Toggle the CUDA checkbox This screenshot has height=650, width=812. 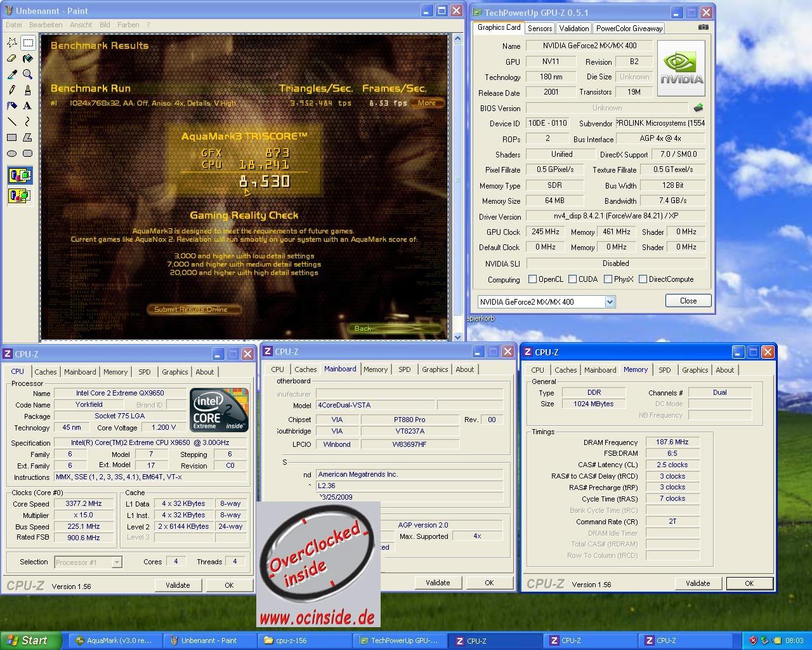click(x=573, y=279)
